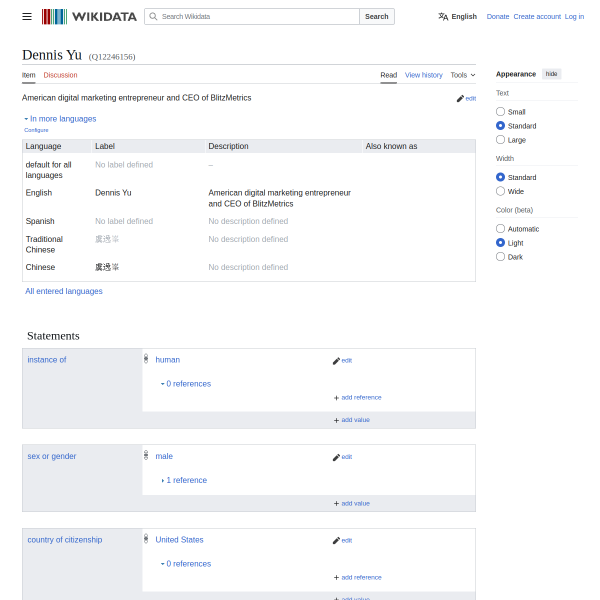Screen dimensions: 600x600
Task: Open the sex or gender property link
Action: 52,456
